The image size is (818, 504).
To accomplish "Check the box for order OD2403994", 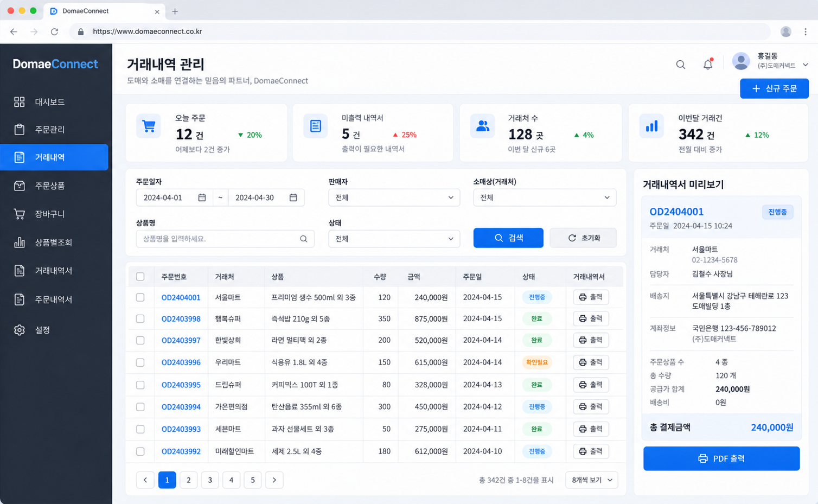I will pyautogui.click(x=140, y=407).
